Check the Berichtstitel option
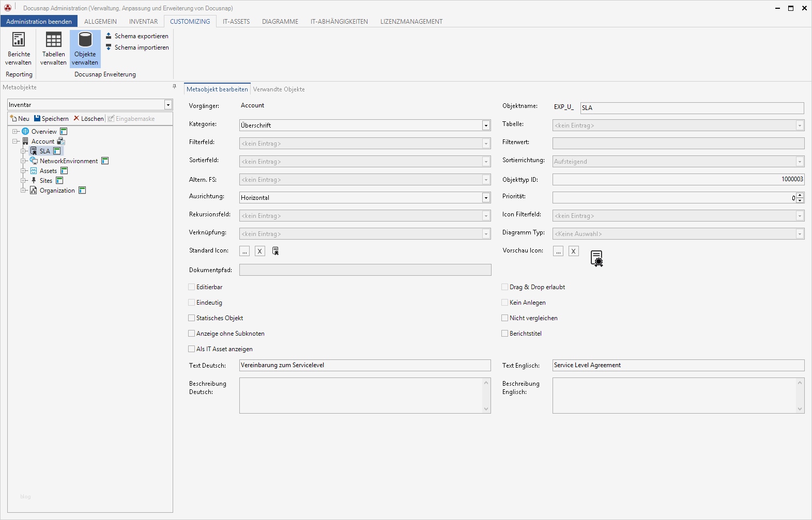Image resolution: width=812 pixels, height=520 pixels. point(505,334)
